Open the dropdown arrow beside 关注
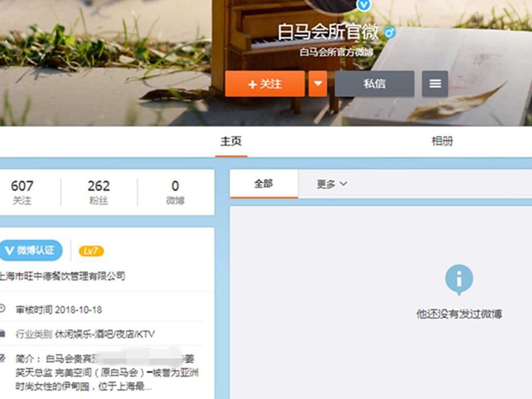The image size is (532, 399). point(318,84)
